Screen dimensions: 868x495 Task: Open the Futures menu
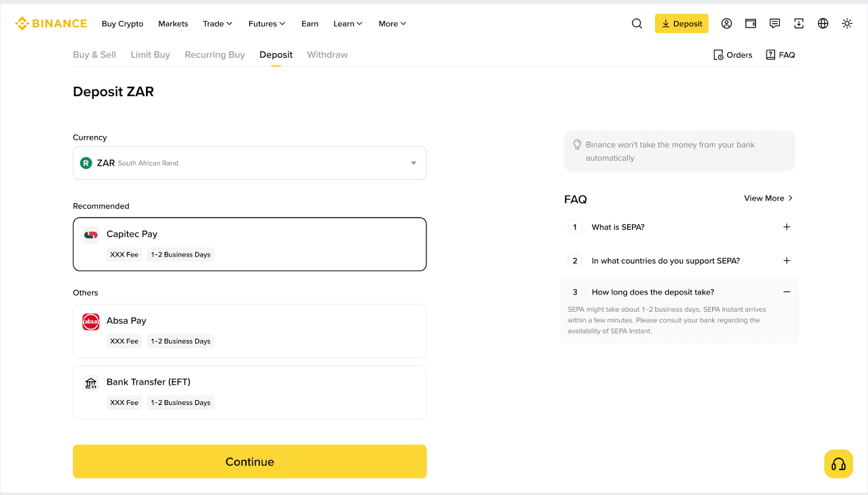pyautogui.click(x=266, y=24)
